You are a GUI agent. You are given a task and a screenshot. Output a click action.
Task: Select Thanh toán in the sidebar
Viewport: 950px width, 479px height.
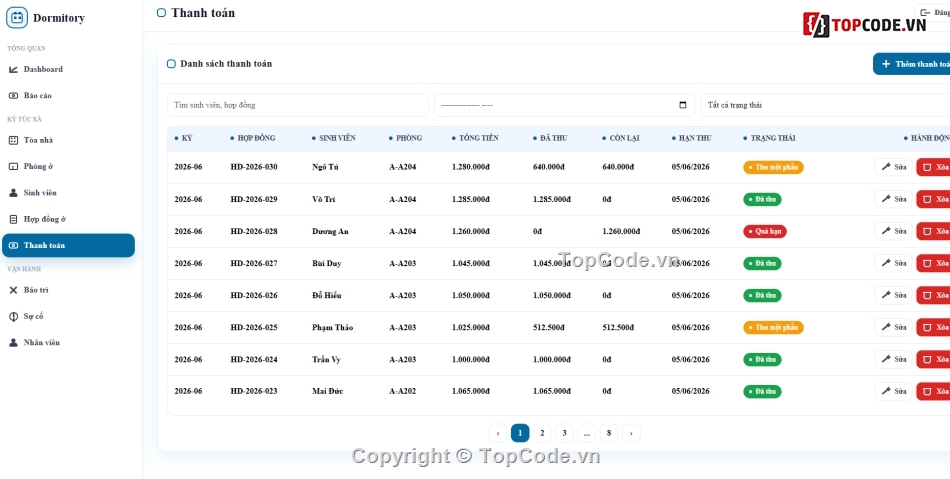(x=68, y=245)
